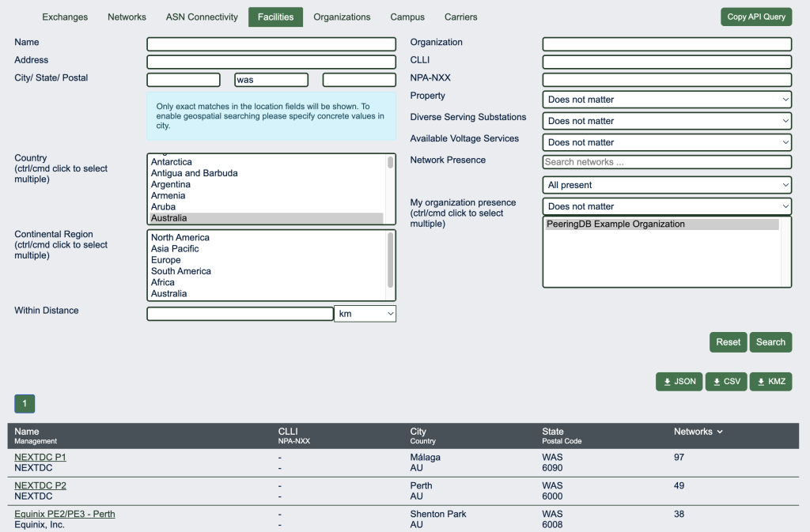Open My organization presence dropdown
810x532 pixels.
pyautogui.click(x=667, y=206)
